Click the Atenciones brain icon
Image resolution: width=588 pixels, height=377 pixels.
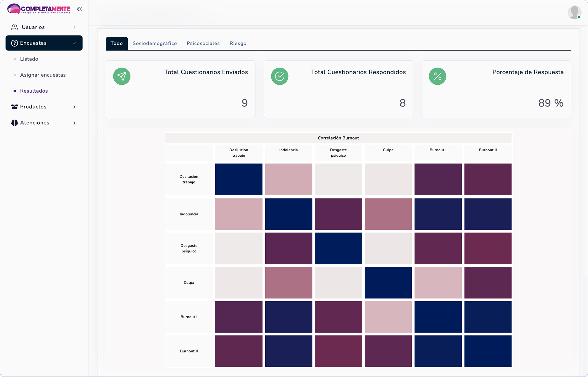(x=14, y=123)
